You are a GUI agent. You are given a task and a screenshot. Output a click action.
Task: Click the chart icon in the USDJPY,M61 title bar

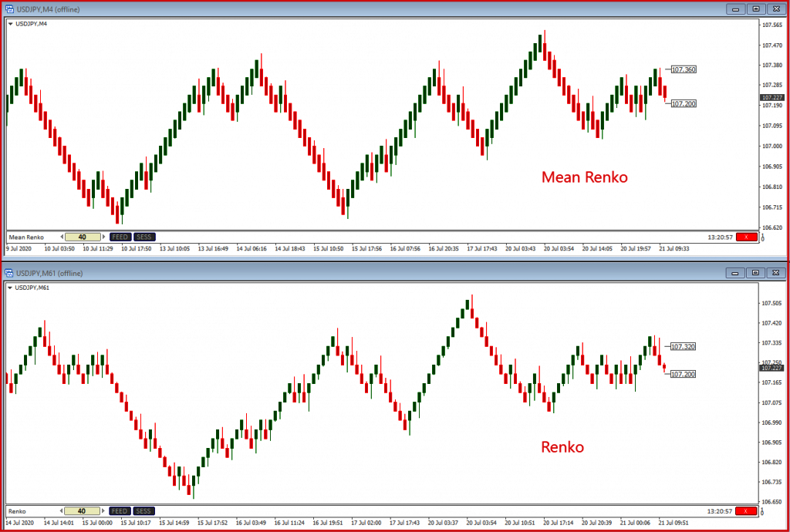[x=9, y=272]
